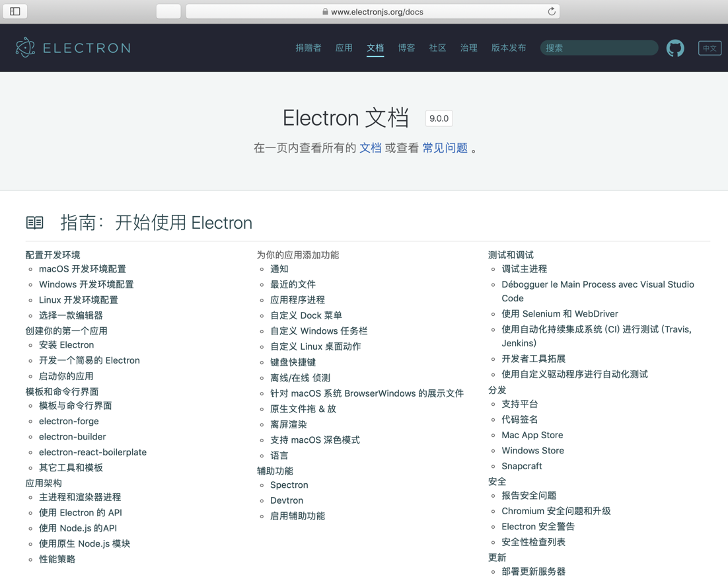
Task: Open 其它工具和模板 link
Action: pyautogui.click(x=71, y=468)
